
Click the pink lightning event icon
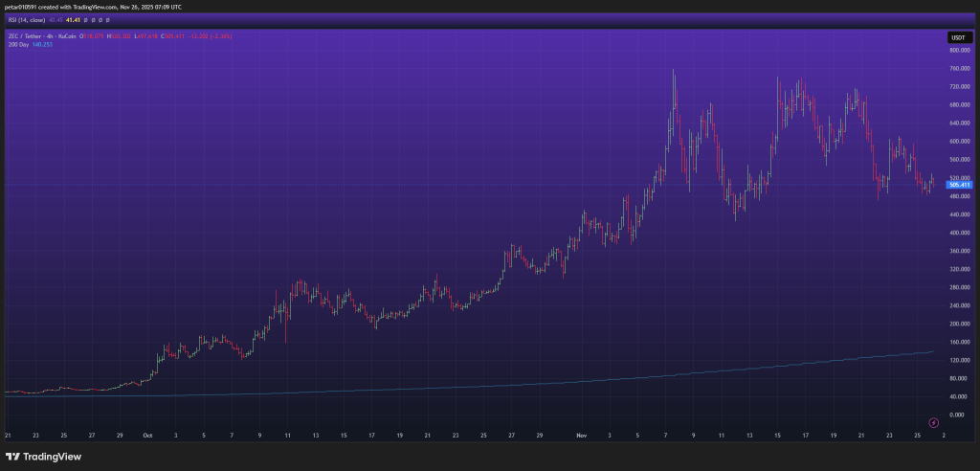[x=933, y=421]
